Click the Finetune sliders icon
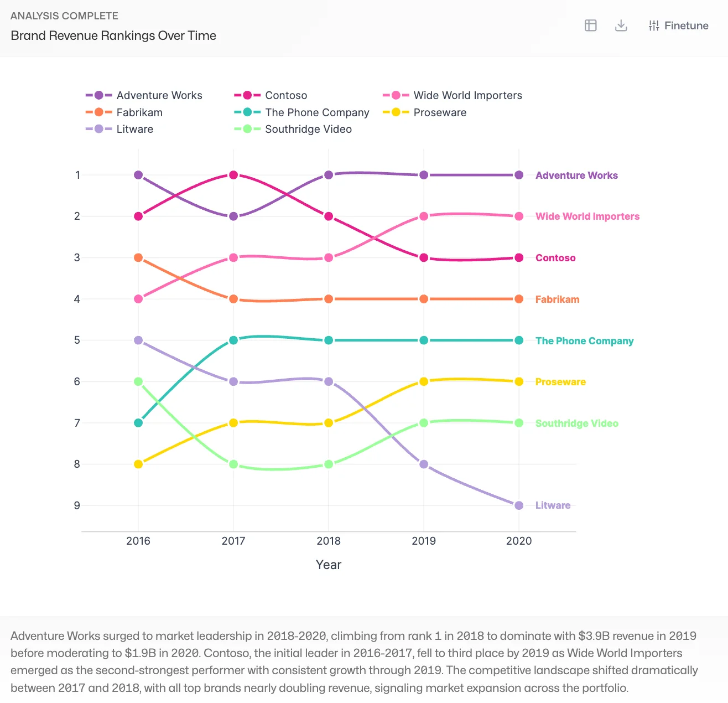Screen dimensions: 728x703 tap(654, 25)
